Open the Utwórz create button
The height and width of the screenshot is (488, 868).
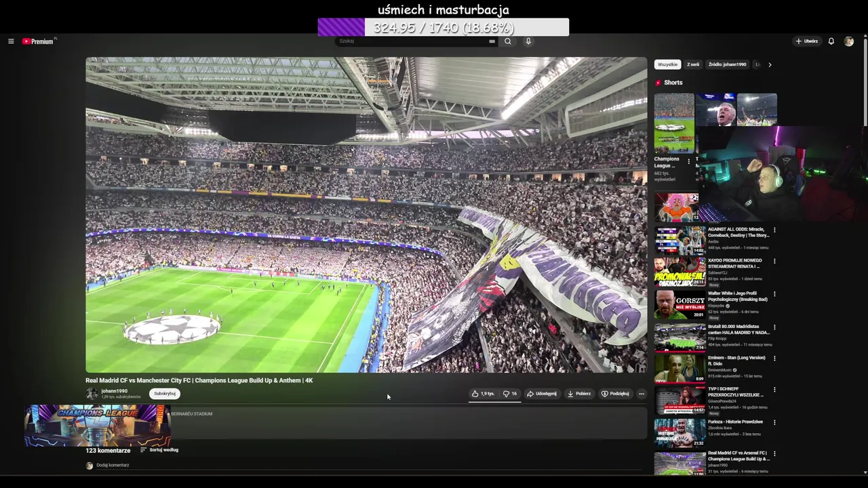(807, 41)
